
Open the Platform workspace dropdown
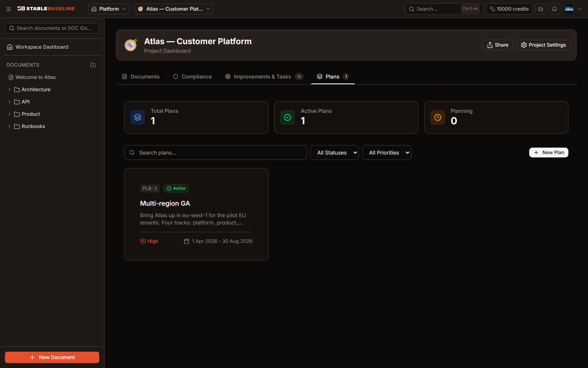tap(108, 9)
